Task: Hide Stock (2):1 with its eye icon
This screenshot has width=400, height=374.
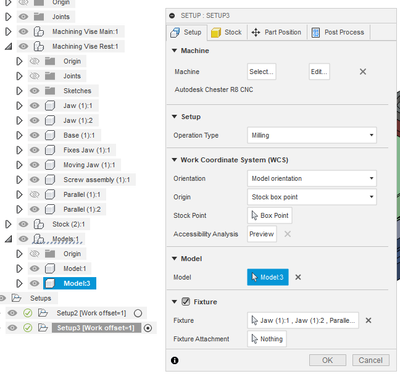Action: point(23,224)
